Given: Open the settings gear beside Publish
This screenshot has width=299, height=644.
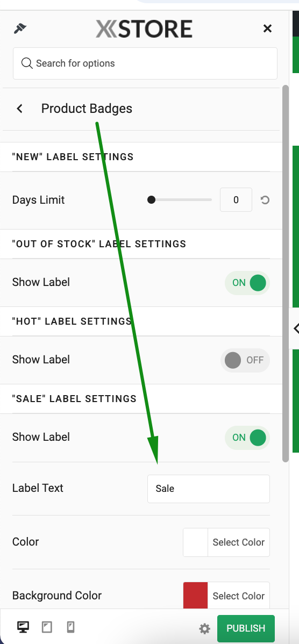Looking at the screenshot, I should (204, 628).
